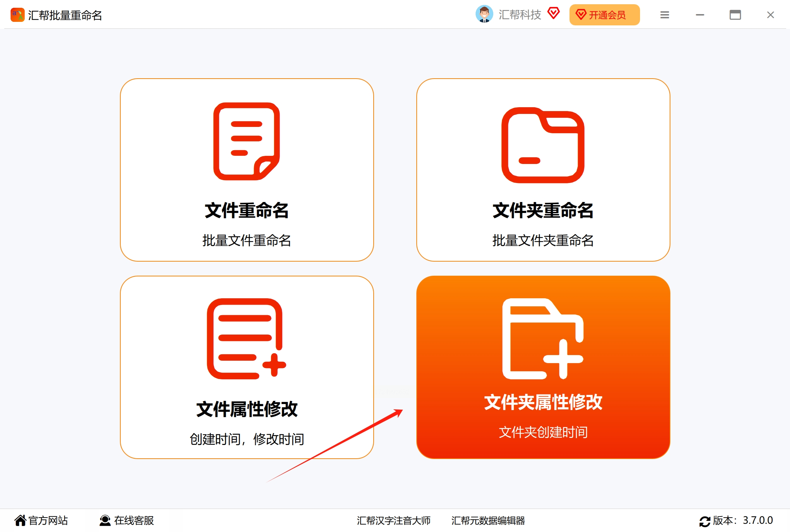The height and width of the screenshot is (532, 790).
Task: Select the 文件重命名 title text
Action: (x=247, y=210)
